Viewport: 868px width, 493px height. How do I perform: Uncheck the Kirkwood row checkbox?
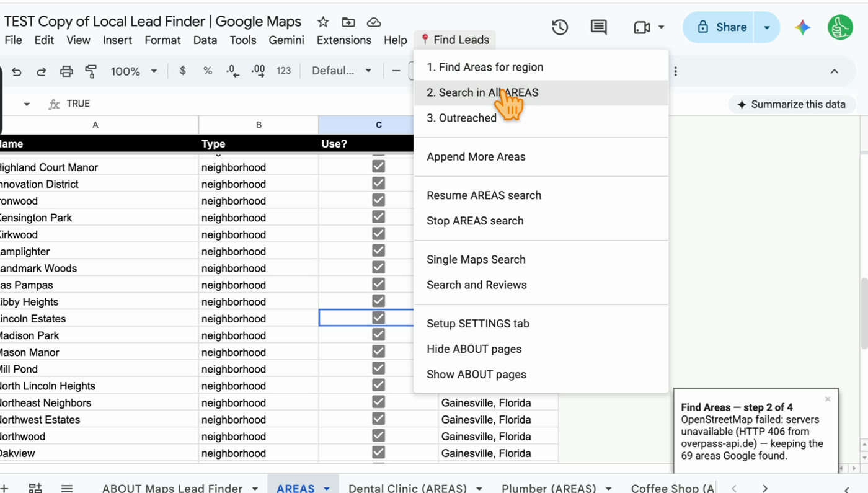point(378,234)
